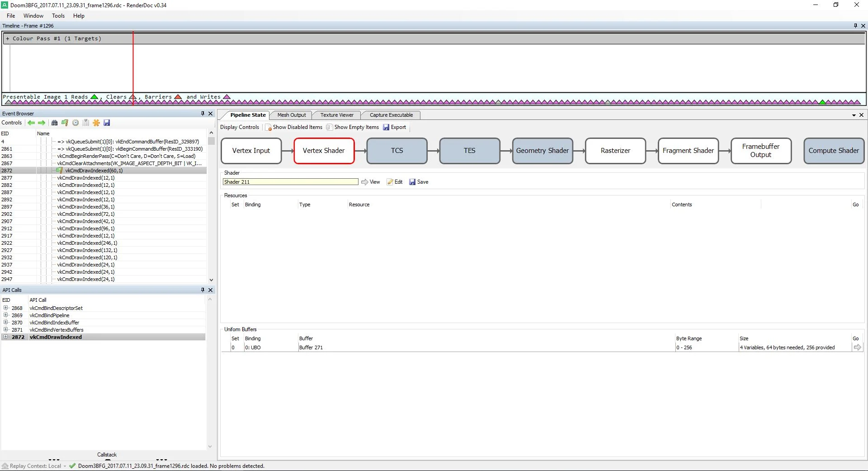Close the pipeline state tab panel
This screenshot has width=868, height=471.
[861, 115]
